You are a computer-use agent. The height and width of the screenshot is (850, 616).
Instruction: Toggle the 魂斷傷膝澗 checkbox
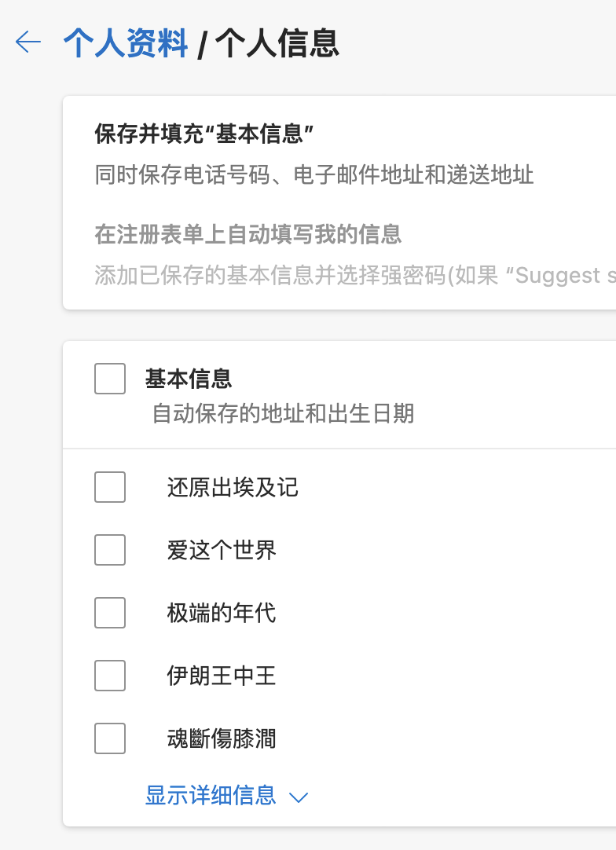[110, 738]
